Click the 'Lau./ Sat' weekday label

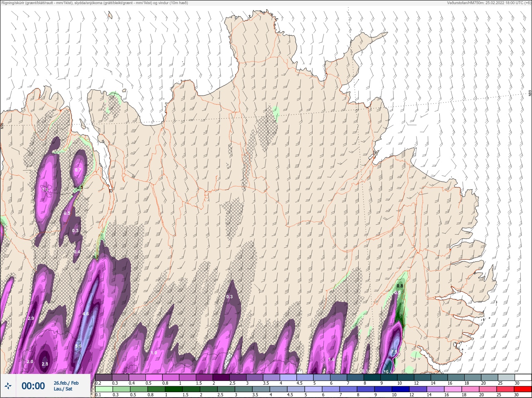tap(63, 389)
